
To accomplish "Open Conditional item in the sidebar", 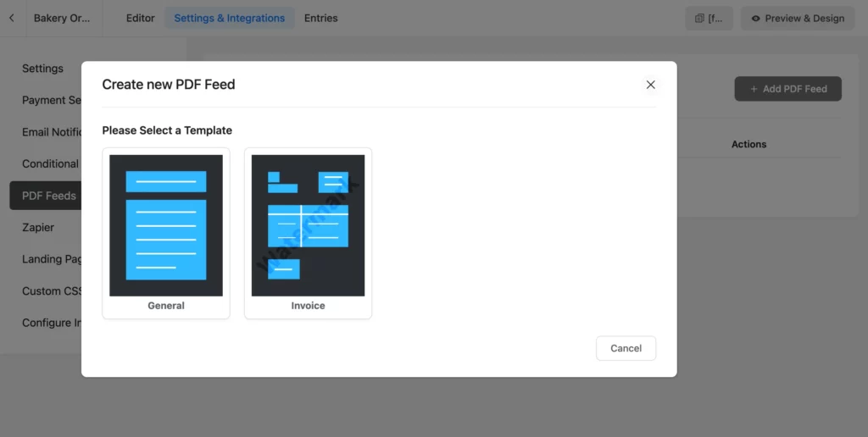I will point(50,163).
